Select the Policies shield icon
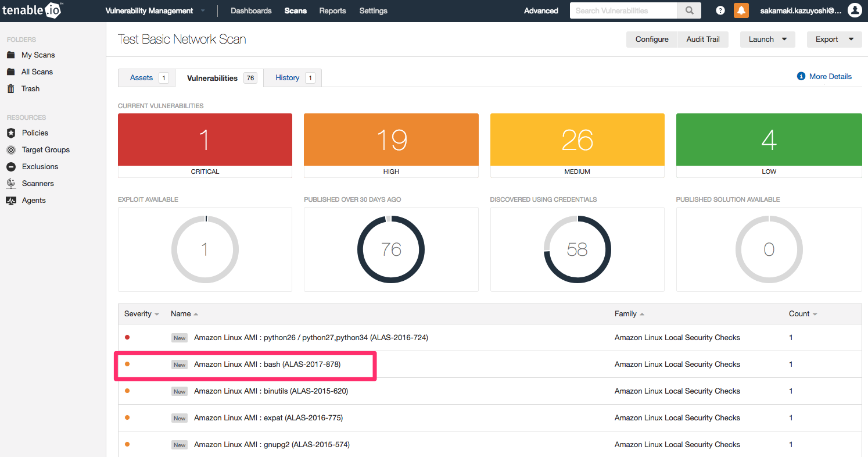The width and height of the screenshot is (868, 457). click(x=10, y=133)
